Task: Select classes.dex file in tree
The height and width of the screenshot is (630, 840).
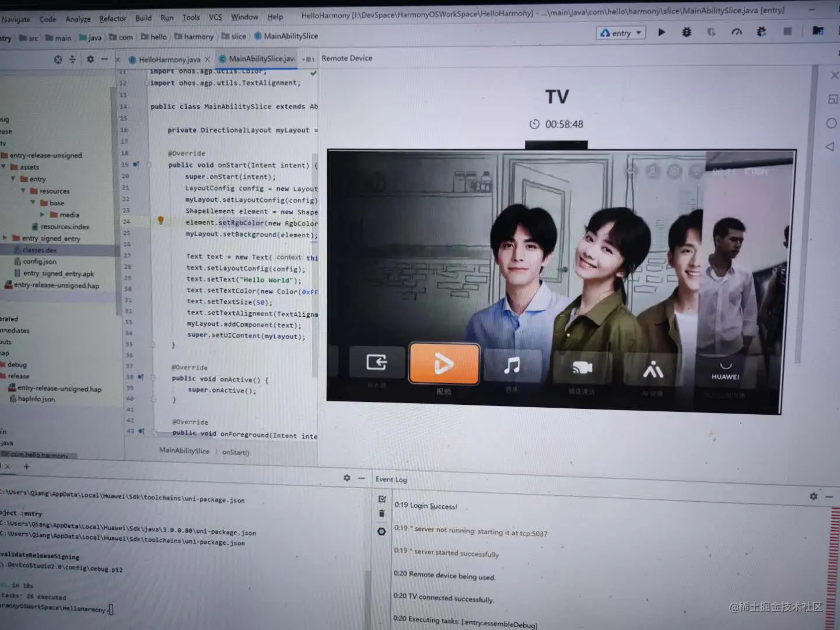Action: coord(39,250)
